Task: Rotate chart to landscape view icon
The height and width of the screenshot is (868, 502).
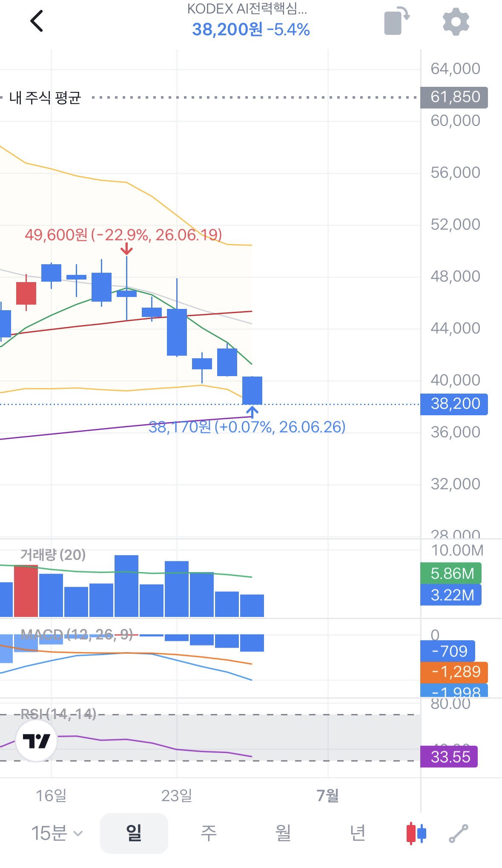Action: pos(397,21)
